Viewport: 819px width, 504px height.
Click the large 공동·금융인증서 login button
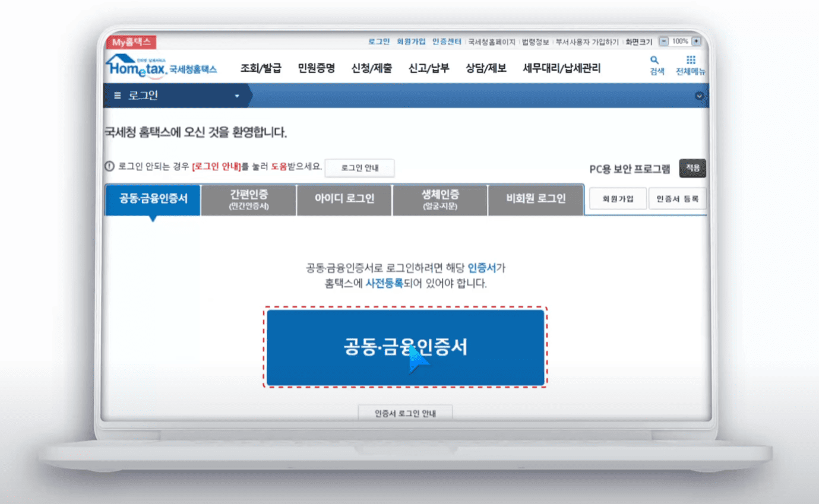coord(404,347)
